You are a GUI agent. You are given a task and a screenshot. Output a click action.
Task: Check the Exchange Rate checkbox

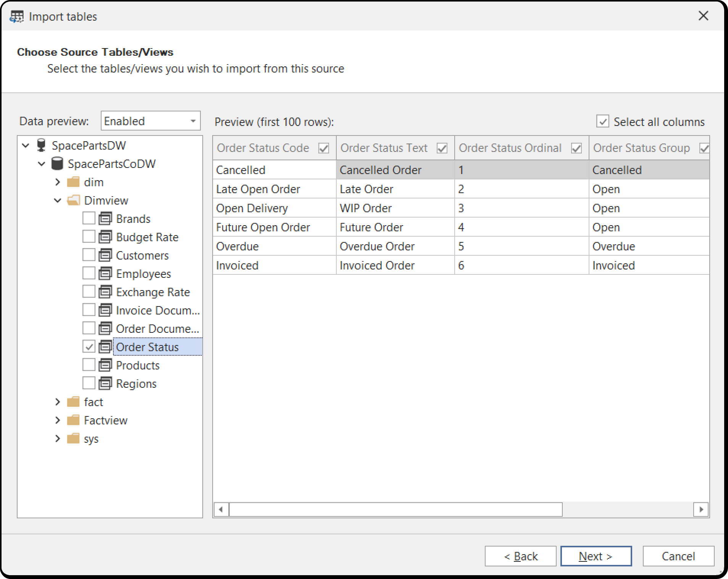tap(89, 292)
